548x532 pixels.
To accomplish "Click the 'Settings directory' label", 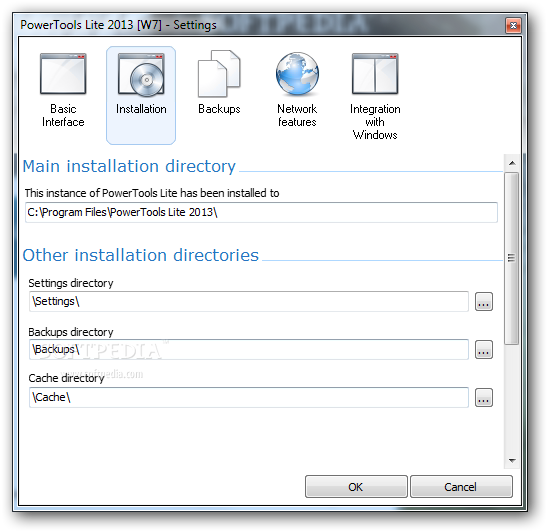I will pyautogui.click(x=71, y=283).
